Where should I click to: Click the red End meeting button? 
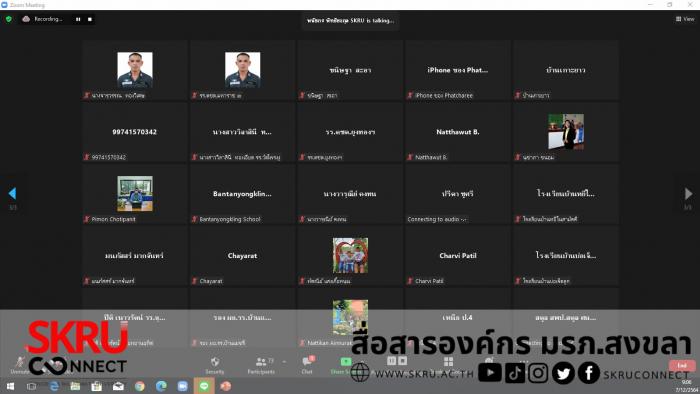coord(682,365)
